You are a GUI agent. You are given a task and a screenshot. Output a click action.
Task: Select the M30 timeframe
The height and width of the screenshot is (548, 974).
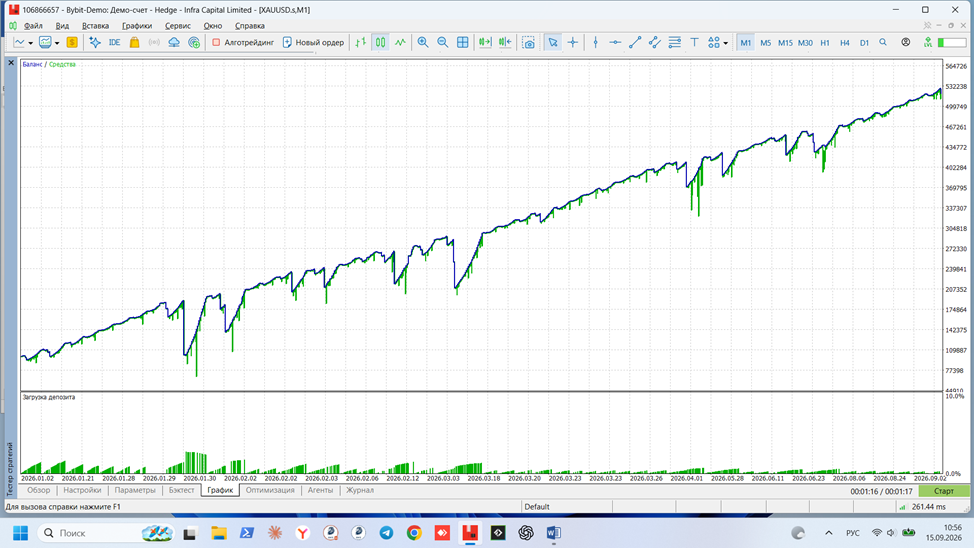click(805, 43)
